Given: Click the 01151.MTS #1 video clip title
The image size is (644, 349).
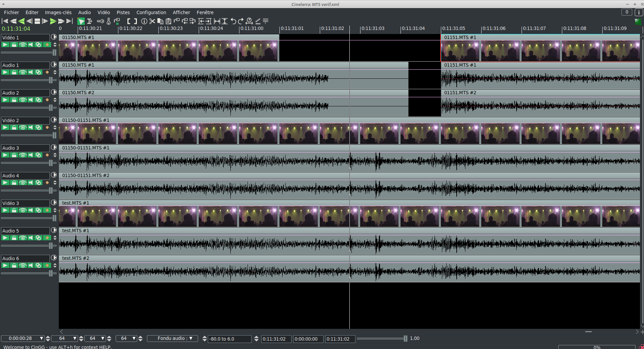Looking at the screenshot, I should click(460, 37).
